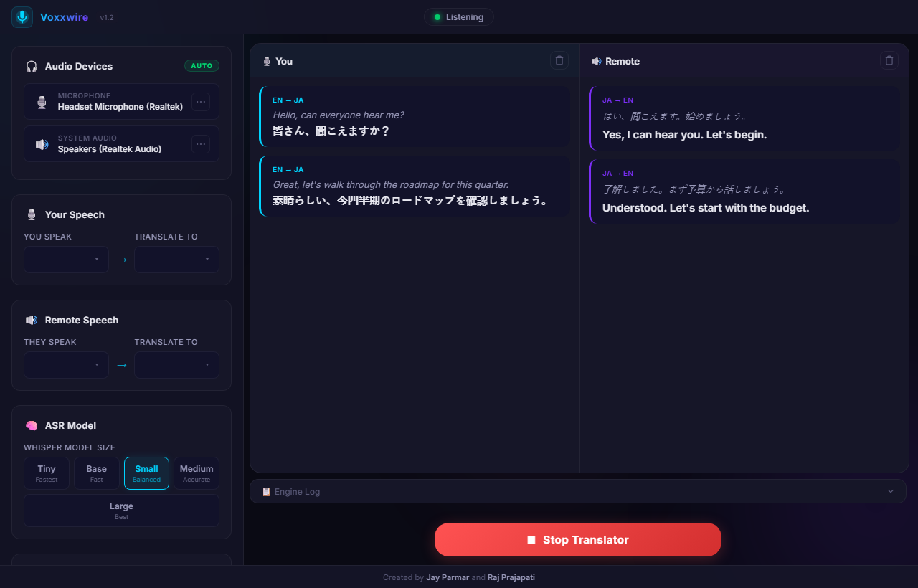The image size is (918, 588).
Task: Click the microphone icon in You panel header
Action: pyautogui.click(x=267, y=61)
